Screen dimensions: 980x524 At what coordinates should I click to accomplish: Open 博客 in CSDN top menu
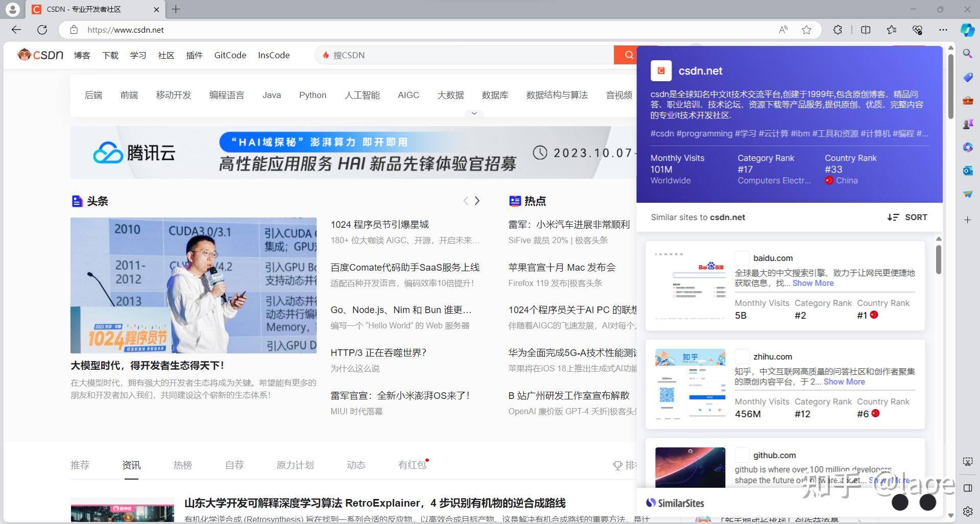click(82, 55)
